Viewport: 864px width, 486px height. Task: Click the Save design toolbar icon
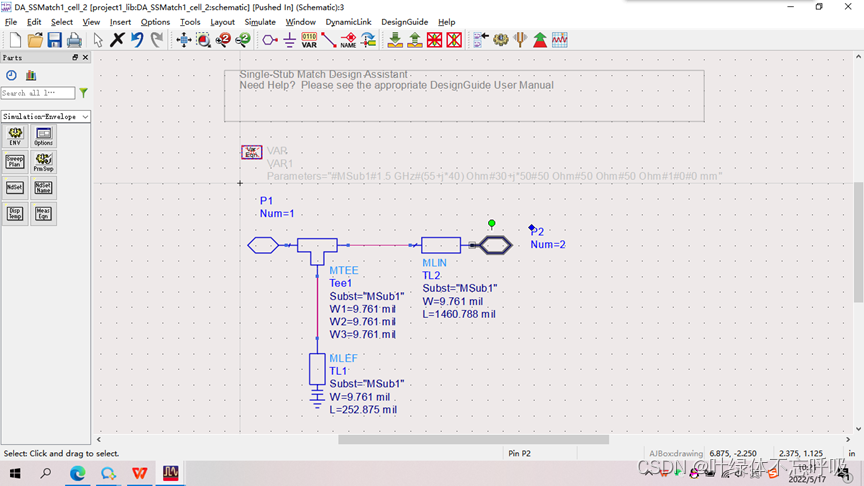(54, 40)
